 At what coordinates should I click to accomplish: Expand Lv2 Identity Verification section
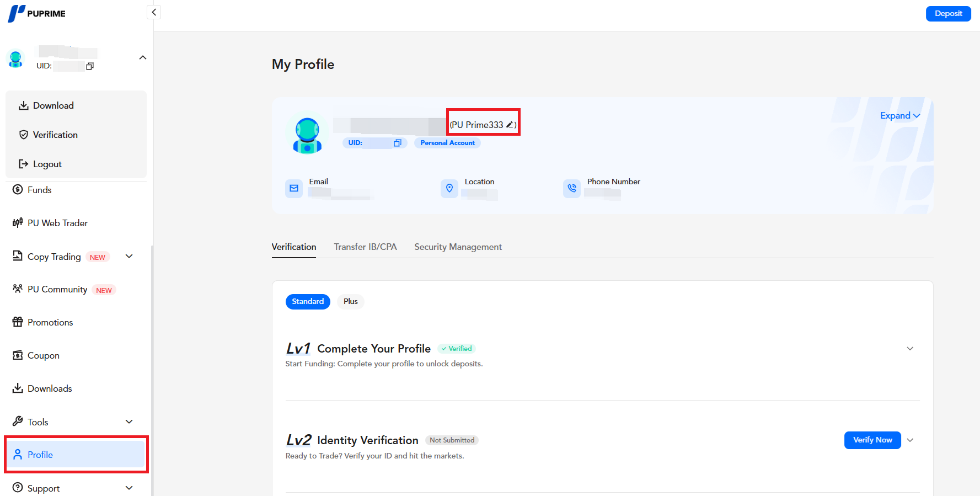pyautogui.click(x=910, y=440)
